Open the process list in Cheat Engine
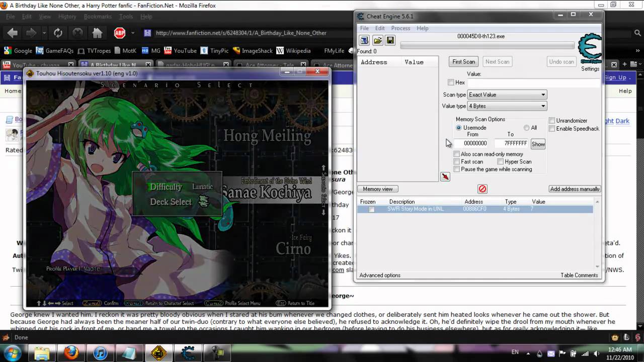 364,40
